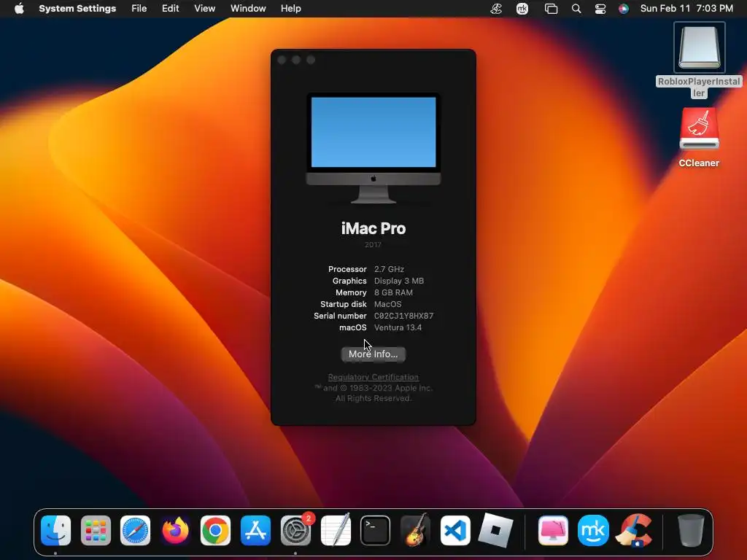Click the Spotlight search icon in menu bar
This screenshot has height=560, width=747.
[x=576, y=9]
